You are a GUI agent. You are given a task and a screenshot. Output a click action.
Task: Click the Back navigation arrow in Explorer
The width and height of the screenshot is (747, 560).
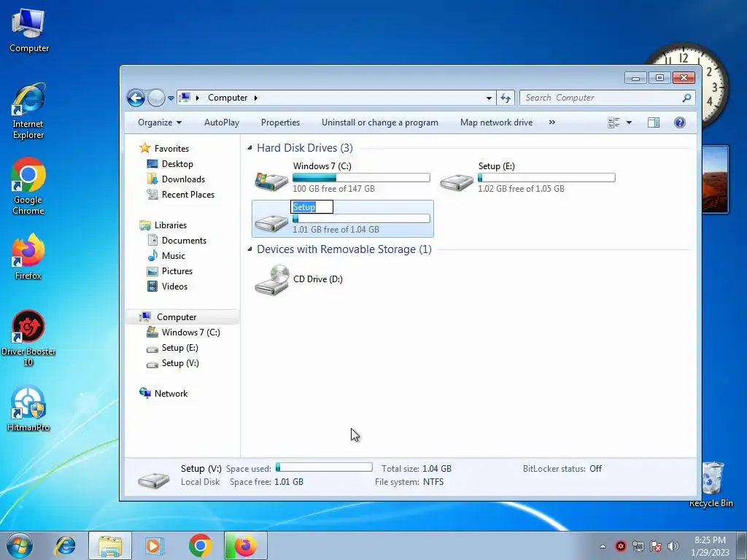pyautogui.click(x=136, y=98)
